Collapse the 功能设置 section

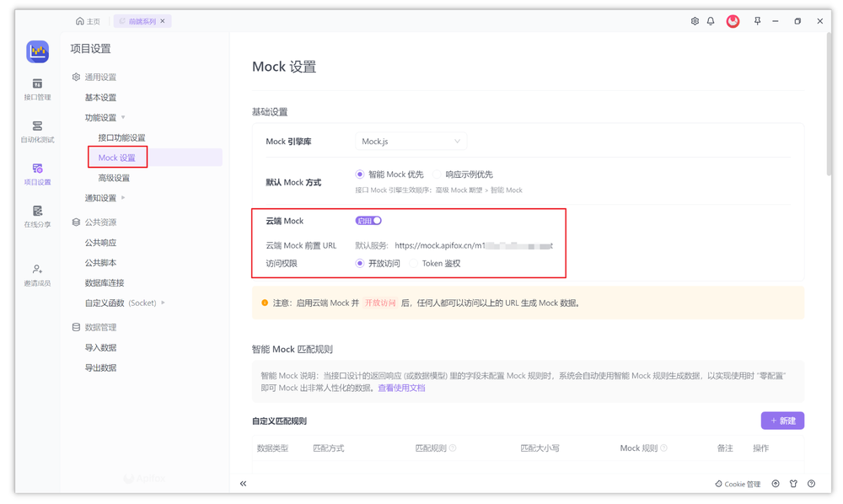(x=103, y=116)
